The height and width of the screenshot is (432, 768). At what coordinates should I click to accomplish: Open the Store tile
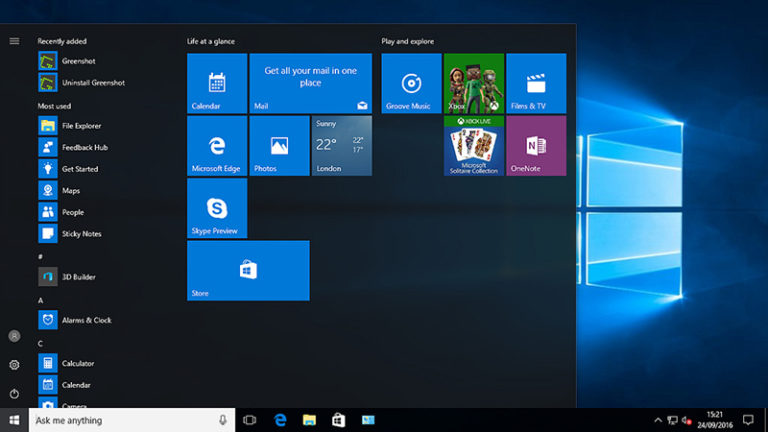pos(248,270)
